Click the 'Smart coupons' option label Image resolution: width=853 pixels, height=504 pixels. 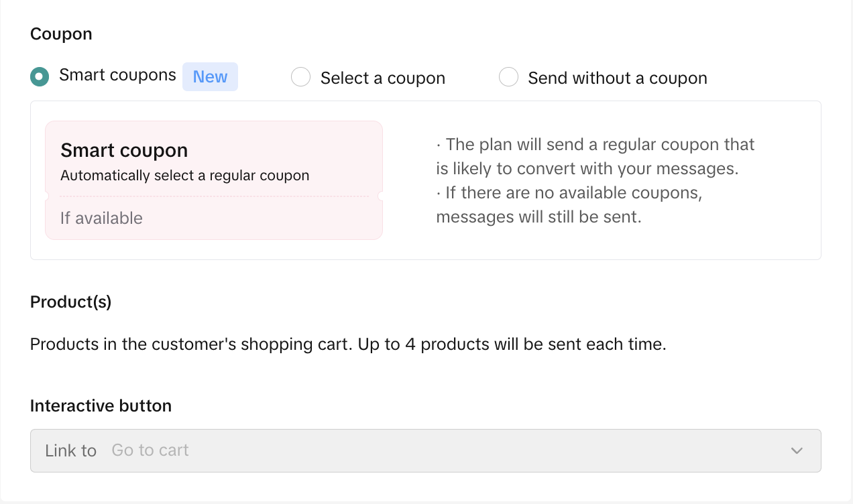point(117,75)
